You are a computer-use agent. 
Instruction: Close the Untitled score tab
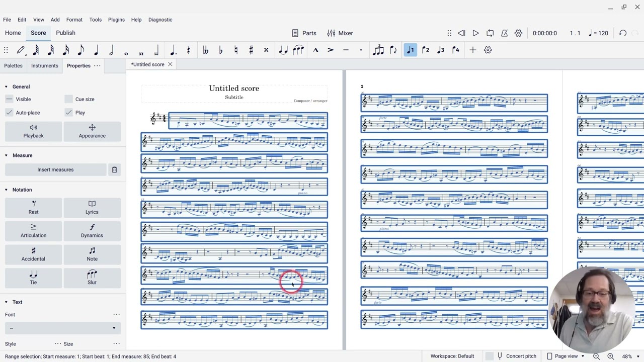pos(170,64)
